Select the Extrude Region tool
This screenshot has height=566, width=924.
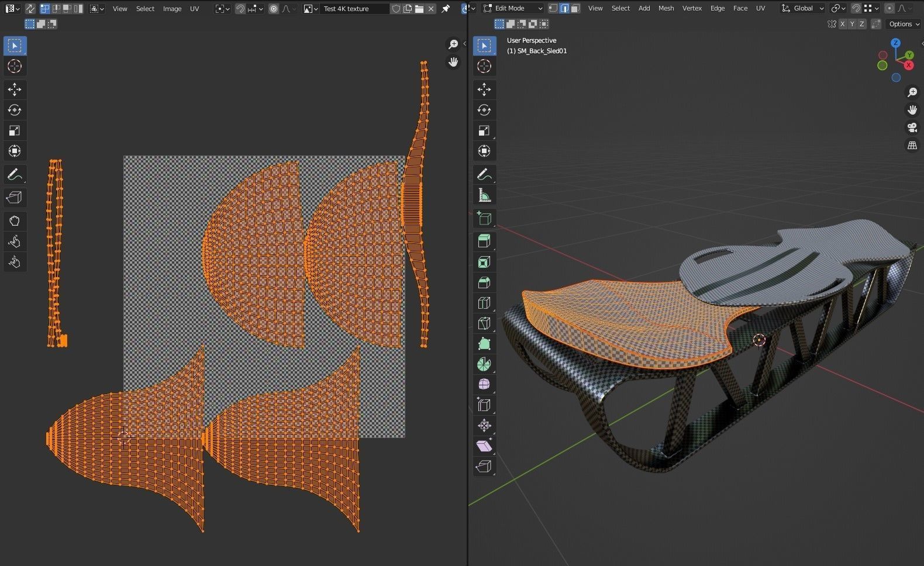[x=484, y=241]
